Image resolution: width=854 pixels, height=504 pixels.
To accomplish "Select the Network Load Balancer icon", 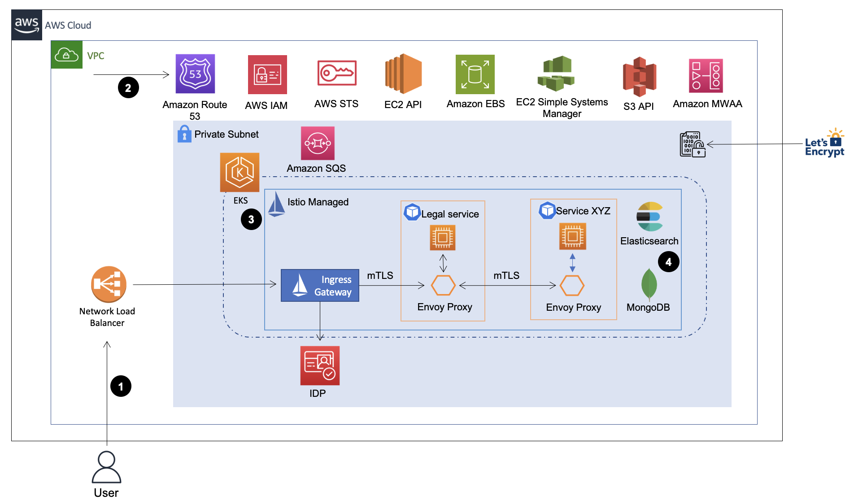I will point(108,284).
